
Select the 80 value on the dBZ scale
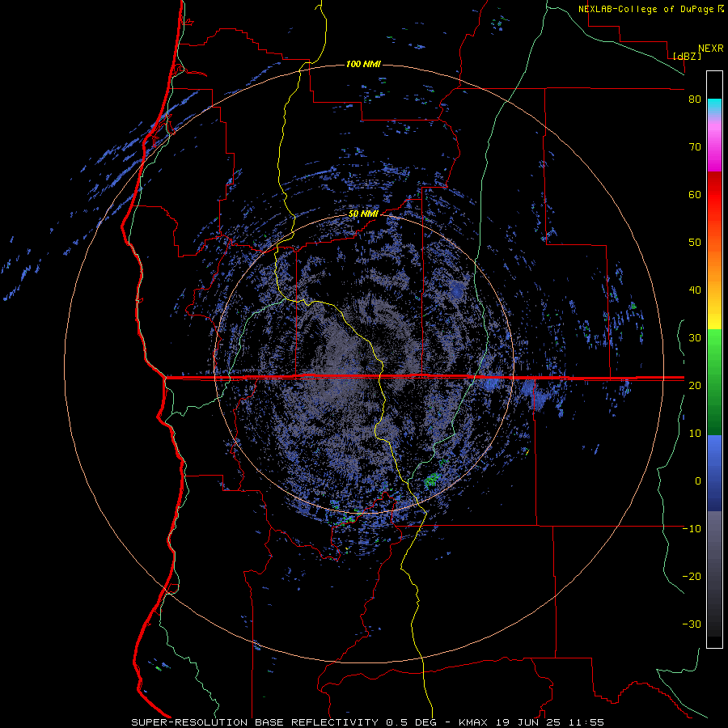tap(695, 99)
